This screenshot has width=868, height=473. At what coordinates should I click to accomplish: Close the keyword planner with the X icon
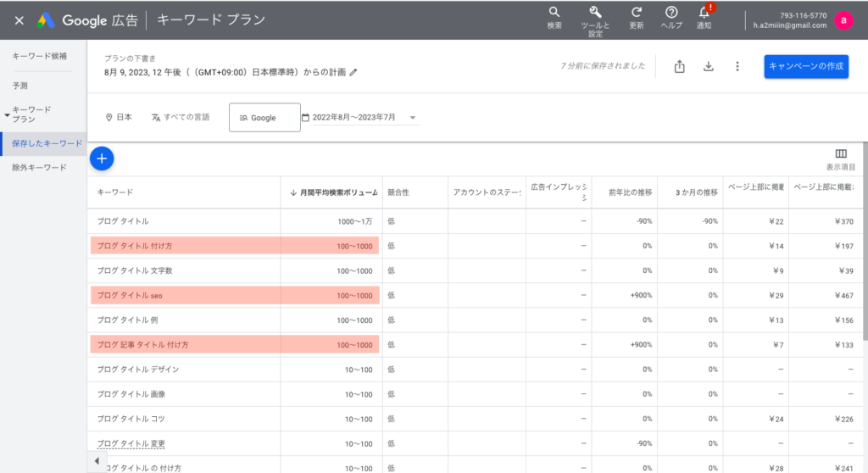19,20
